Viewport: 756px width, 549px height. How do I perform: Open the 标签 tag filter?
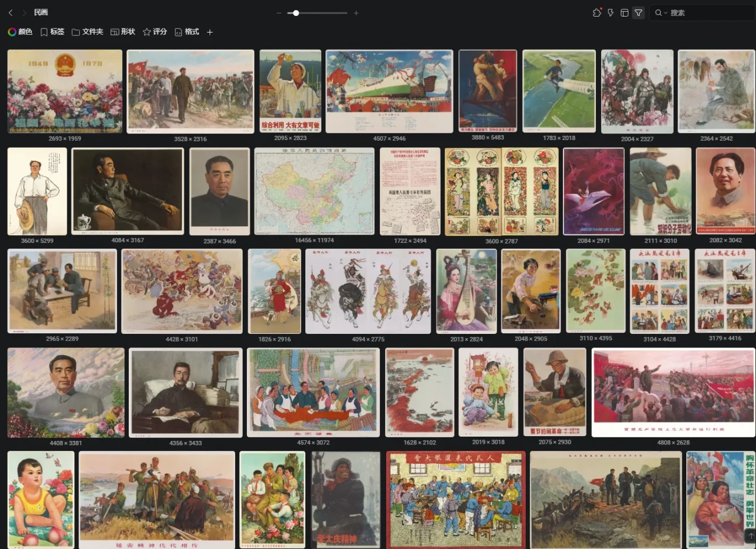(x=52, y=32)
